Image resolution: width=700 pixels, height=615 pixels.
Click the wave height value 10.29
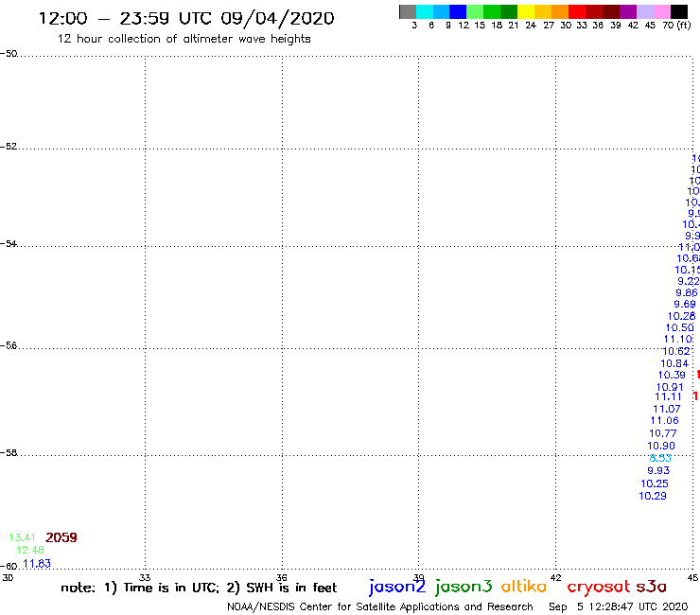tap(653, 496)
